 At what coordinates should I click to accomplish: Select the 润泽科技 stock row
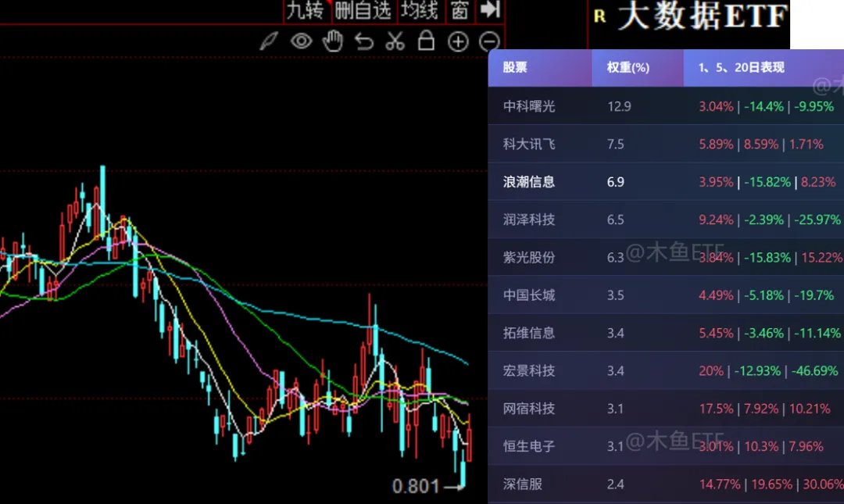[666, 219]
